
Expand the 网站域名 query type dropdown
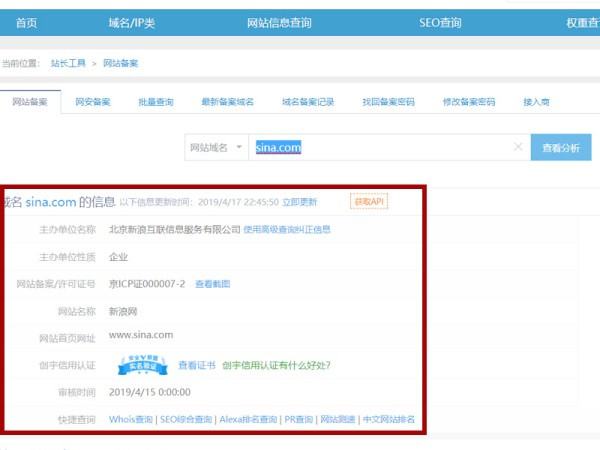tap(216, 147)
